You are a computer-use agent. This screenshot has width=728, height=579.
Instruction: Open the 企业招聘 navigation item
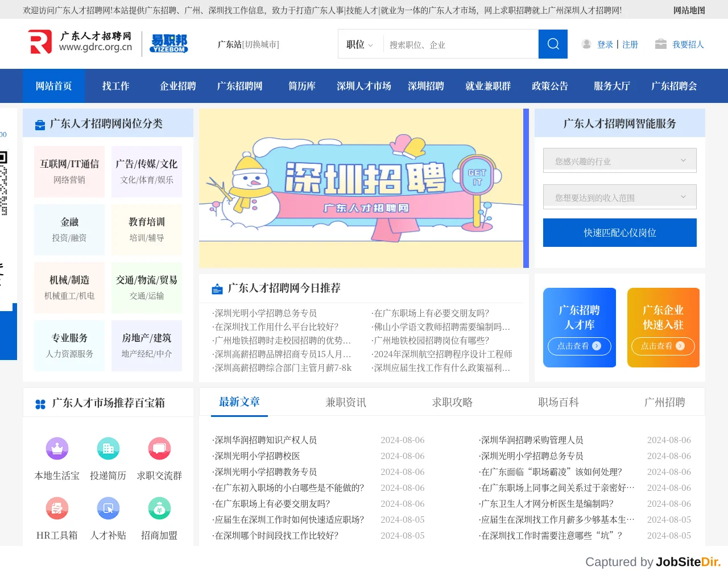178,86
